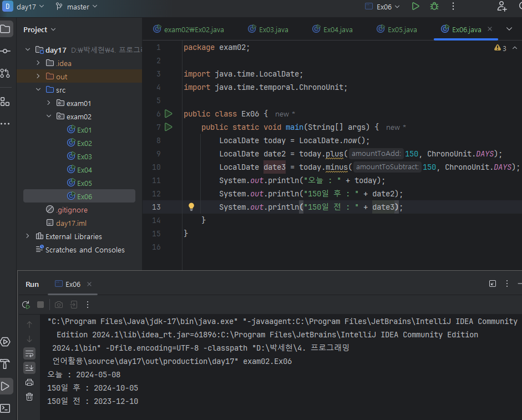Collapse the src folder
The height and width of the screenshot is (420, 522).
pos(38,89)
